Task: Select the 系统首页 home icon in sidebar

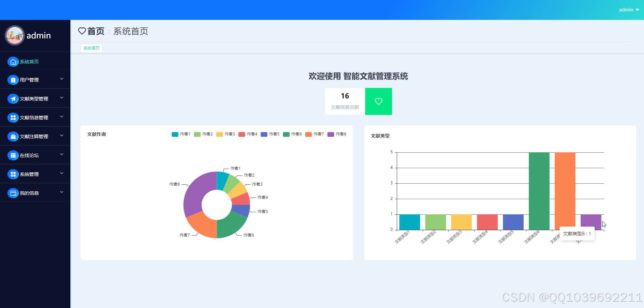Action: [x=13, y=62]
